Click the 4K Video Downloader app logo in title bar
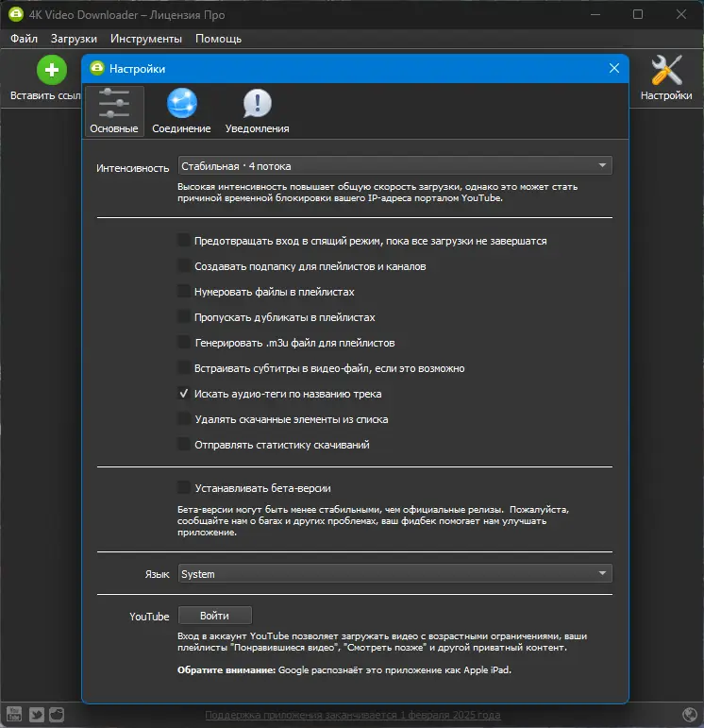704x728 pixels. [x=16, y=14]
